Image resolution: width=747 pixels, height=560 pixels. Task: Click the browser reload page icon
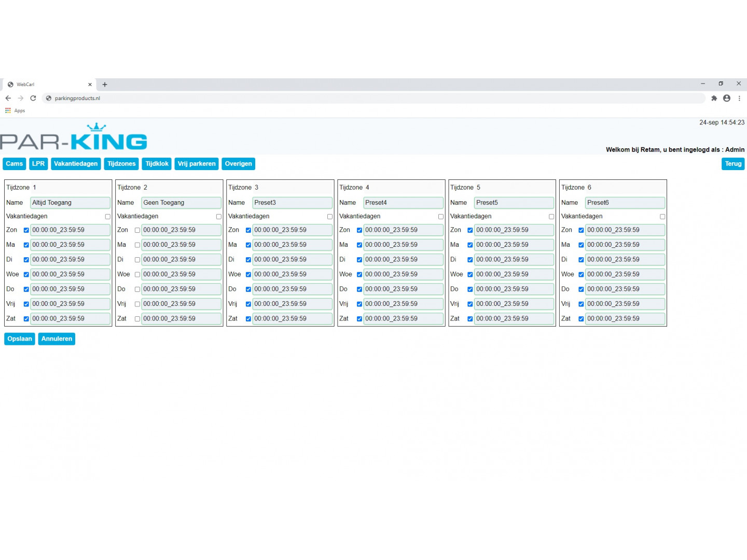(x=33, y=98)
